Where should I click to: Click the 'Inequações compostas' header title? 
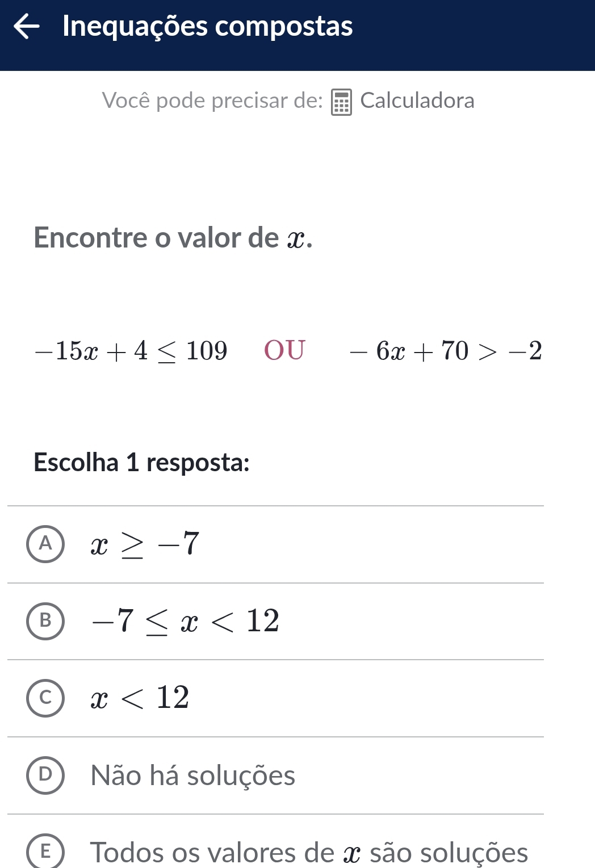click(x=207, y=26)
